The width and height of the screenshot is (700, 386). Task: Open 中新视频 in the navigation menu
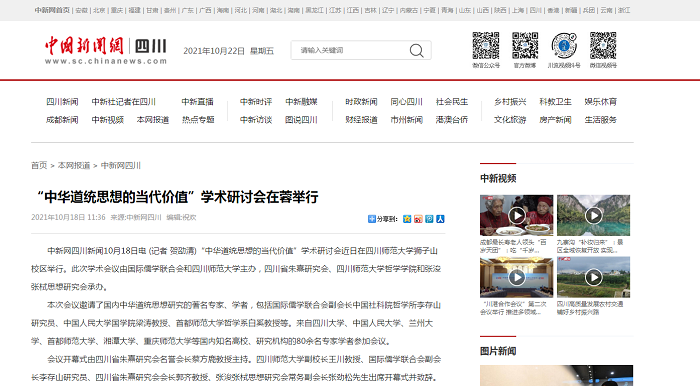pyautogui.click(x=108, y=120)
